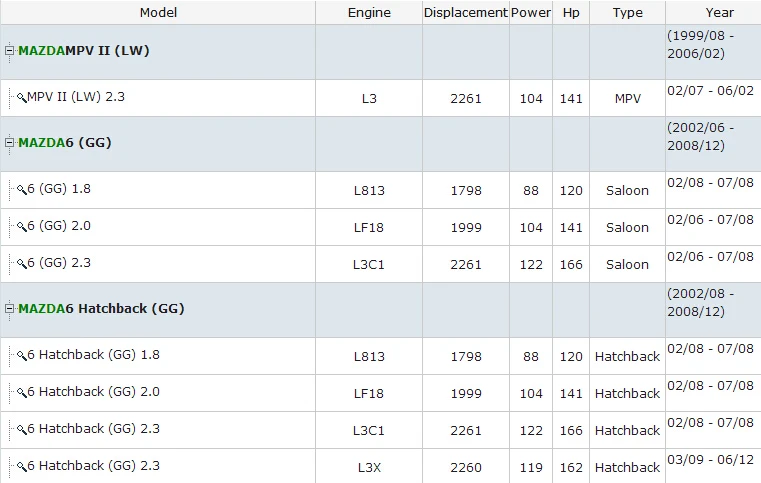The height and width of the screenshot is (483, 761).
Task: Click the L3 engine code cell
Action: click(369, 99)
